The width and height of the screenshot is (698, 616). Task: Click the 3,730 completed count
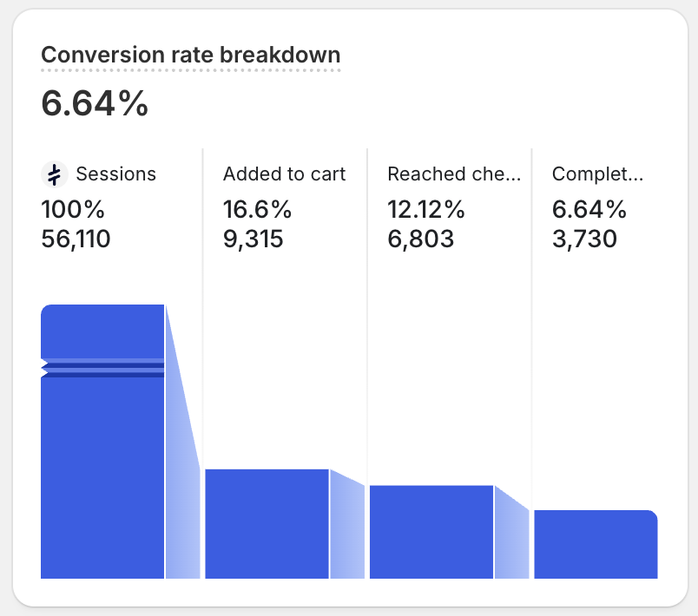584,239
